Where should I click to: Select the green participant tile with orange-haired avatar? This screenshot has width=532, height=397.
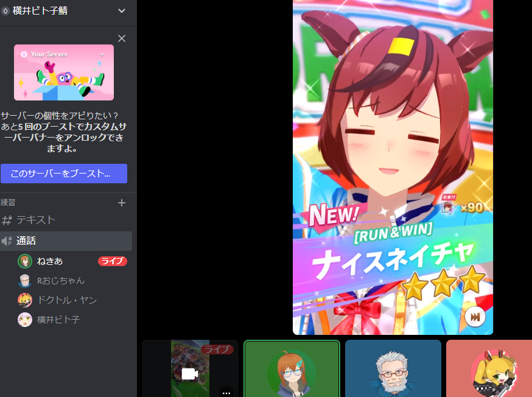(x=292, y=368)
